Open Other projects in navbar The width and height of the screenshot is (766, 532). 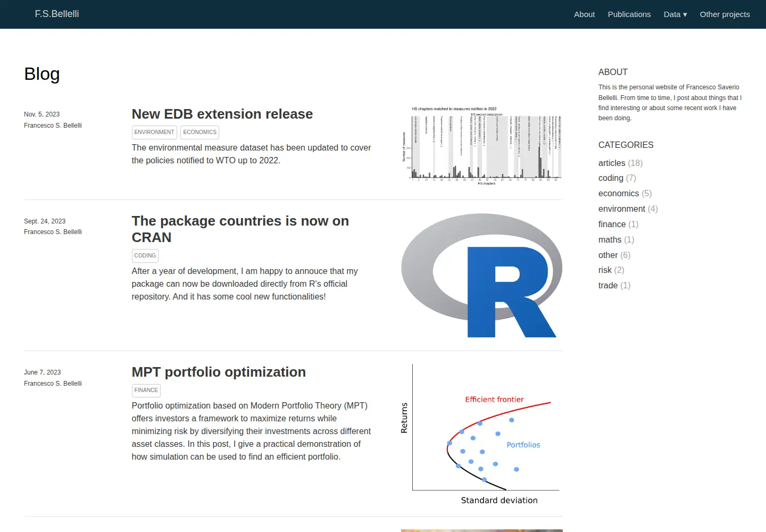click(725, 14)
